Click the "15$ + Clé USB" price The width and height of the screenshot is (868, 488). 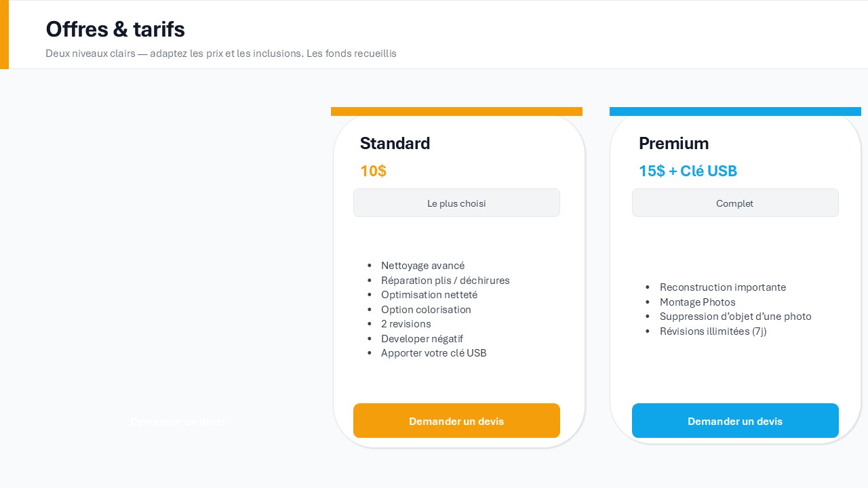pyautogui.click(x=688, y=171)
